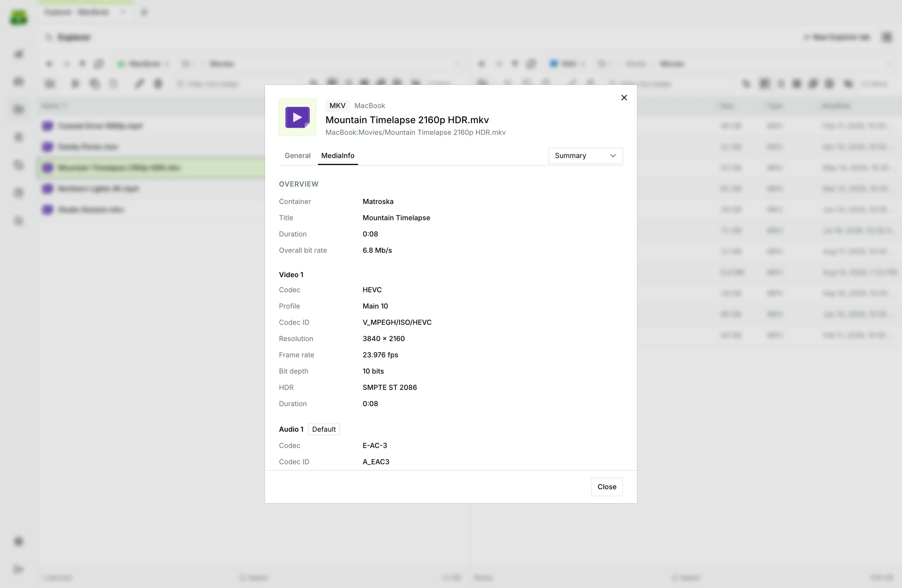Click the file title Mountain Timelapse 2160p HDR.mkv

tap(407, 120)
